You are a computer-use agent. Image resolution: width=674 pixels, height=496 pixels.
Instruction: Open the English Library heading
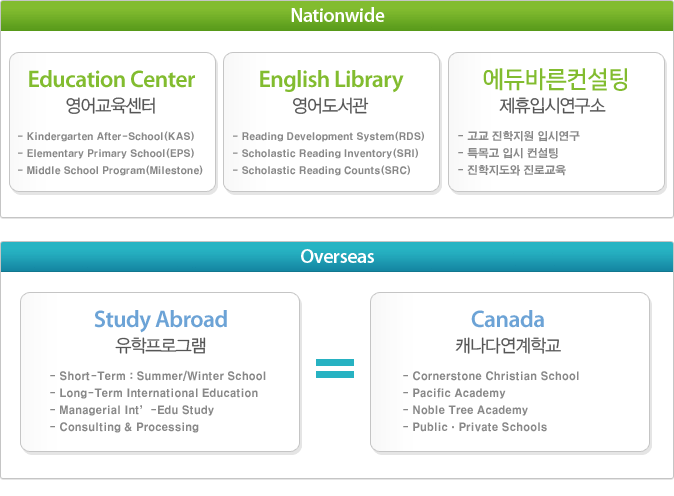pos(331,79)
